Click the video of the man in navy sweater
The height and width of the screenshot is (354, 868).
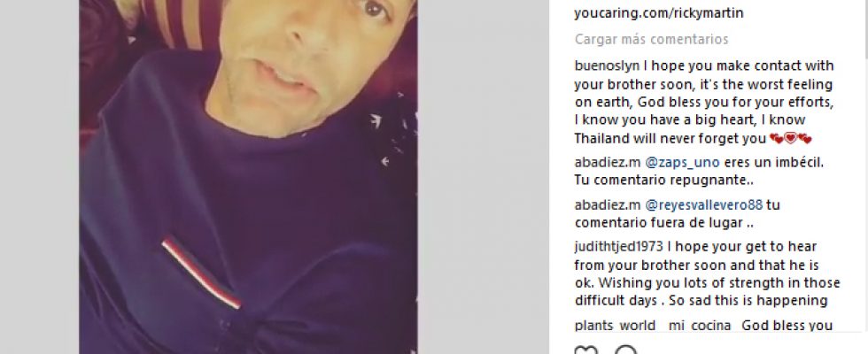248,177
